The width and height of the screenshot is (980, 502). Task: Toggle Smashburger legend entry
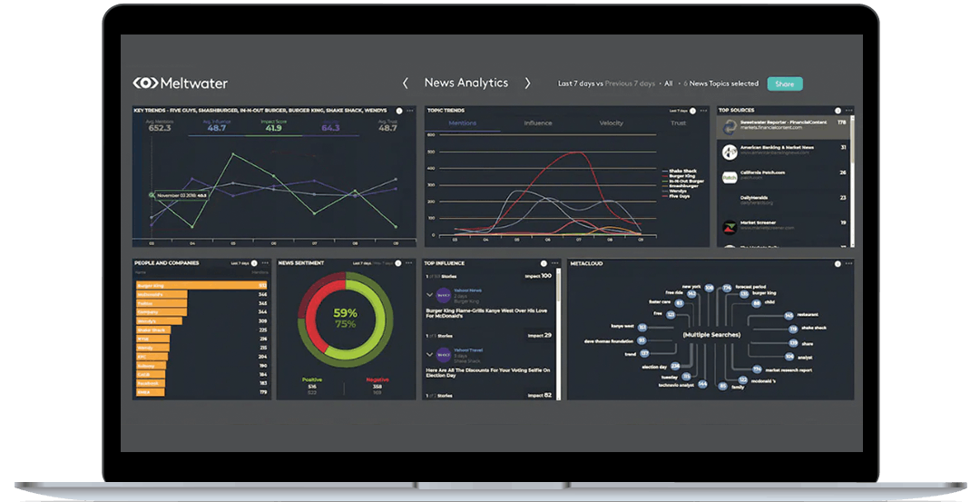(x=680, y=186)
